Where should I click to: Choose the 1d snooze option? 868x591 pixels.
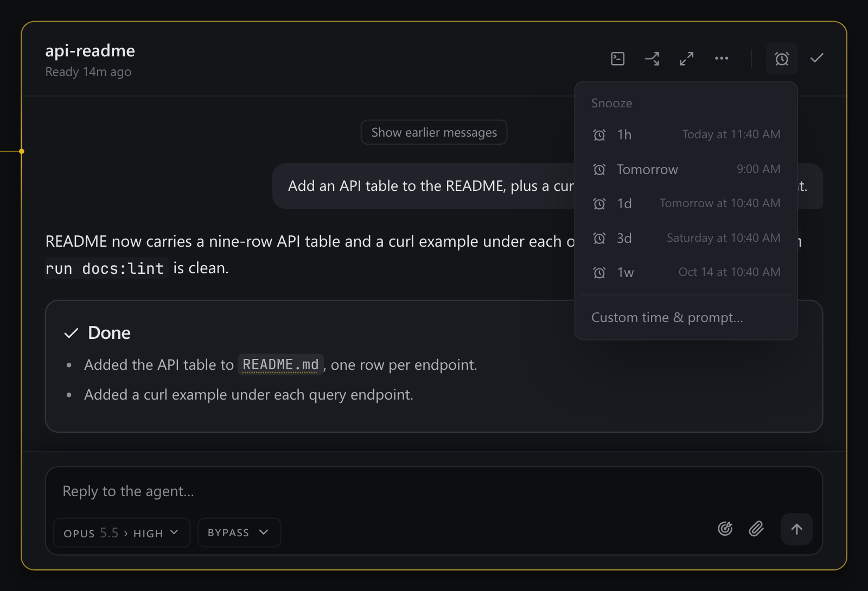point(686,203)
